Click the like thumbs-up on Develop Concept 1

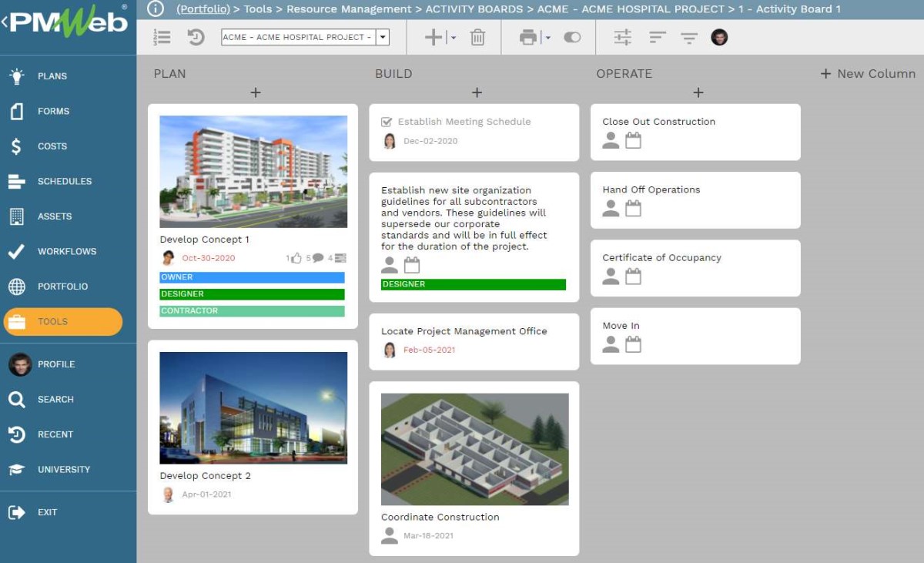click(296, 258)
